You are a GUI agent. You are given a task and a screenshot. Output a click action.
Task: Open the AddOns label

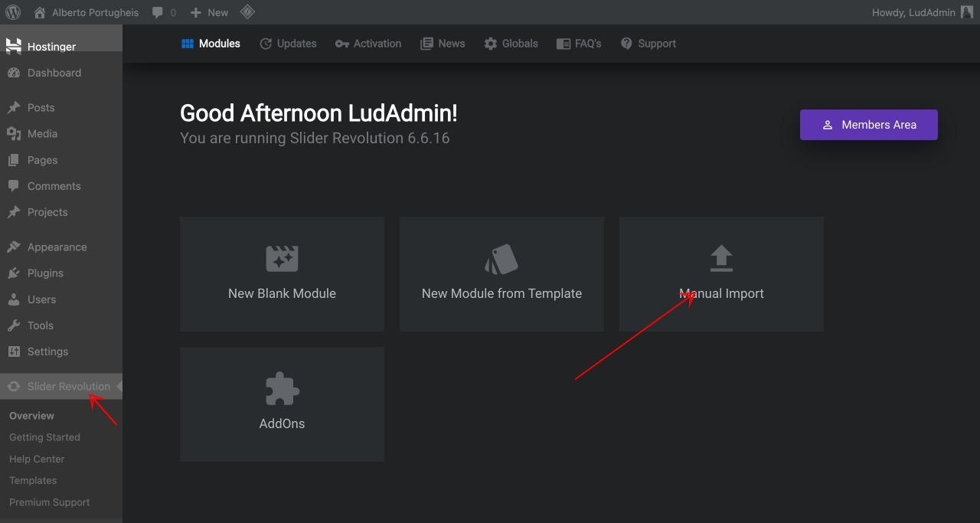pos(282,423)
